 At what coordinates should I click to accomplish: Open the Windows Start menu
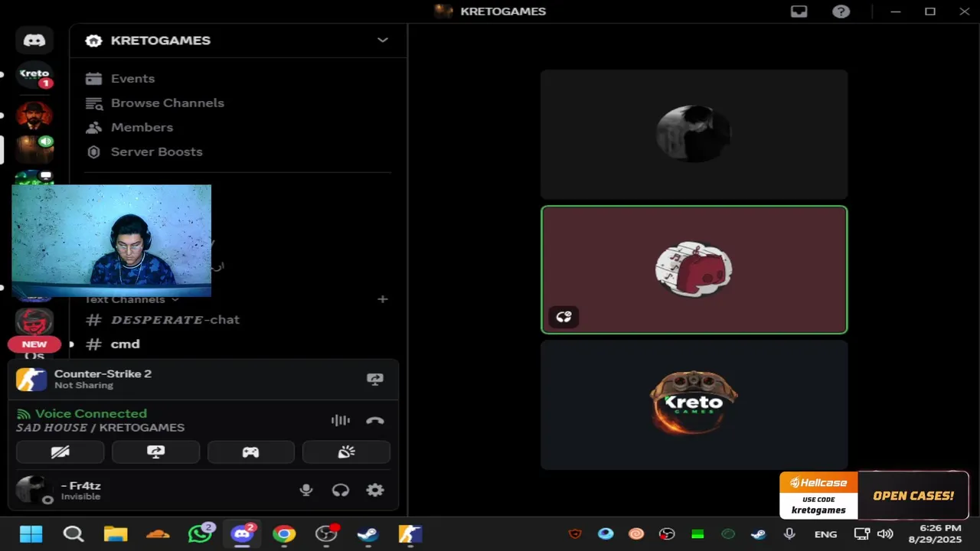(31, 534)
